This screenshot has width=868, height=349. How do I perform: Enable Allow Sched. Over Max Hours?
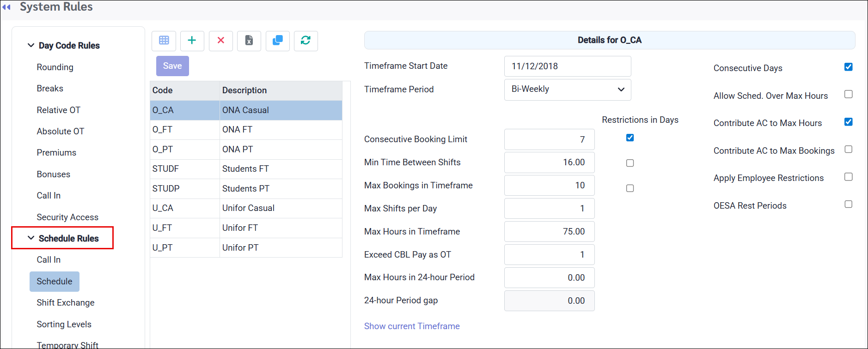click(x=848, y=94)
